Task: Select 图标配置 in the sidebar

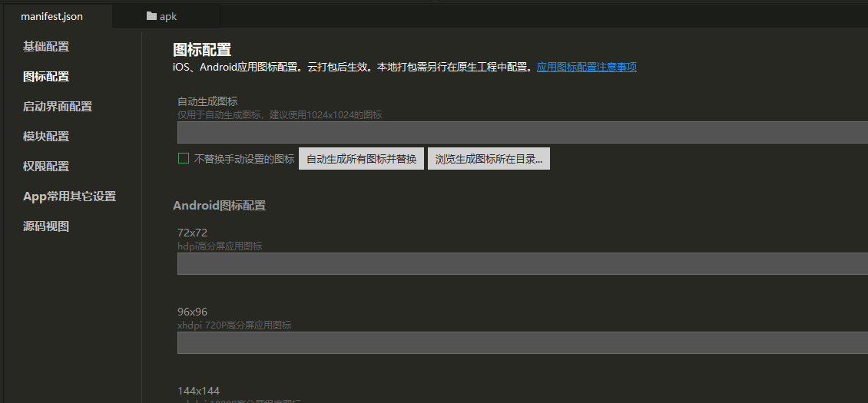Action: pos(46,77)
